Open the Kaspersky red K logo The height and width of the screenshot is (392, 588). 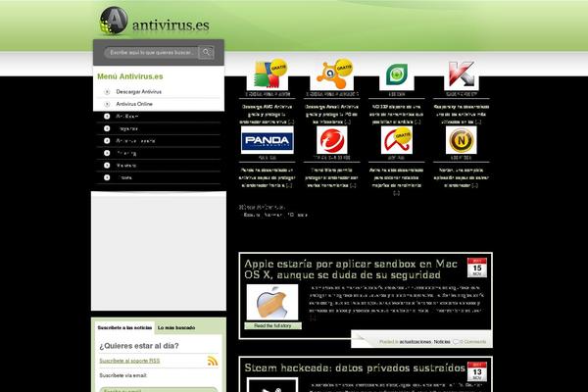pyautogui.click(x=462, y=74)
